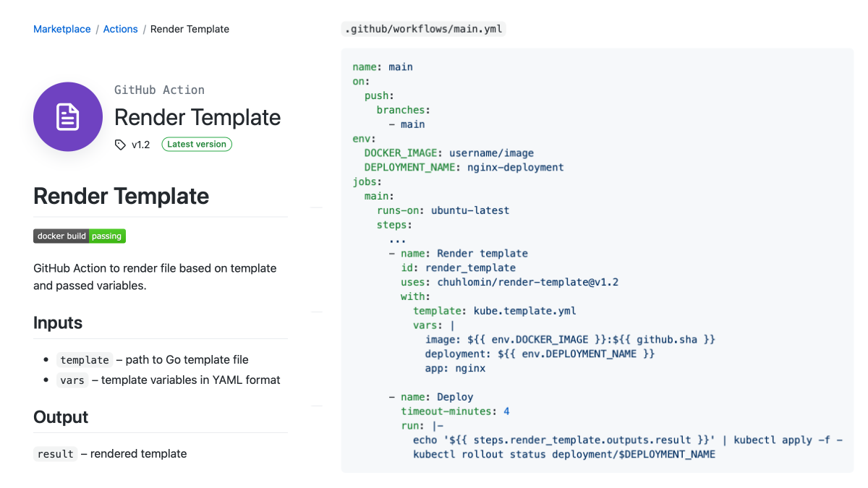Screen dimensions: 868x488
Task: Navigate to the Marketplace breadcrumb link
Action: pyautogui.click(x=61, y=29)
